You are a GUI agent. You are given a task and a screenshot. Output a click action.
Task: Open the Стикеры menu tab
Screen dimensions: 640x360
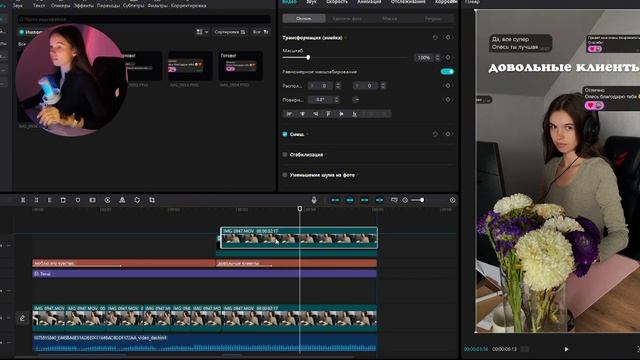coord(60,5)
